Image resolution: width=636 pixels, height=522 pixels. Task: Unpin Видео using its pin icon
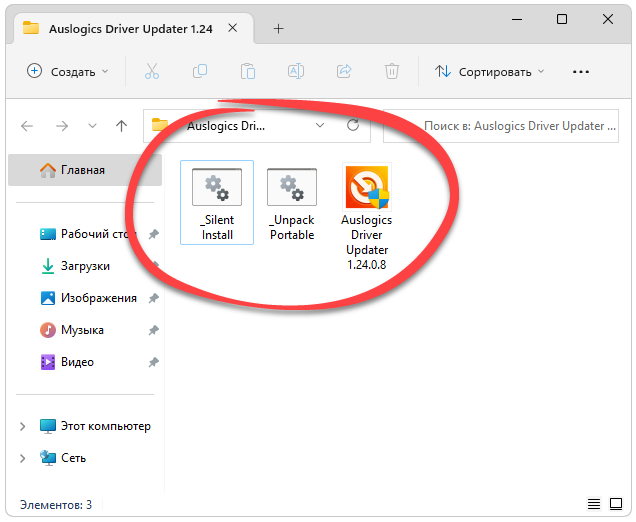(153, 362)
